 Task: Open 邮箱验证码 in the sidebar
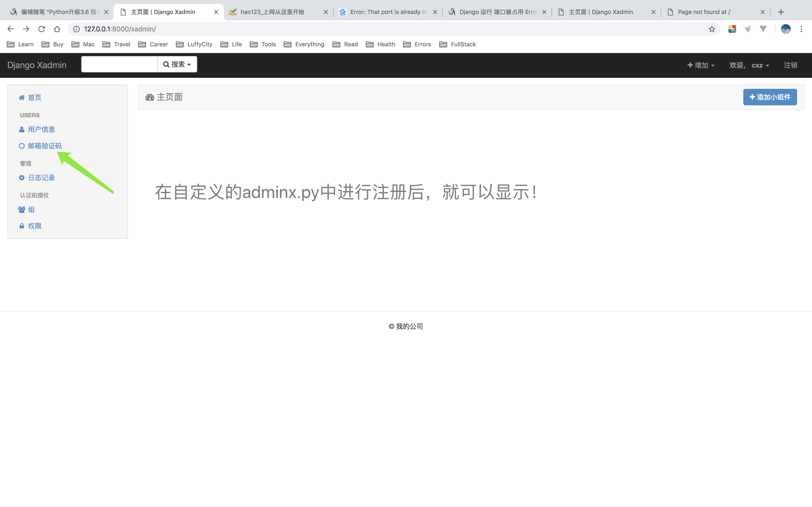pos(45,146)
